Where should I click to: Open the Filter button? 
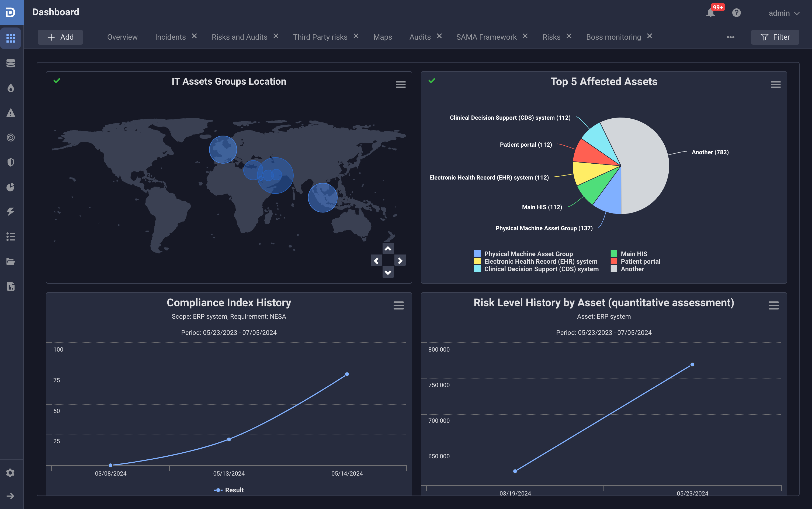775,37
